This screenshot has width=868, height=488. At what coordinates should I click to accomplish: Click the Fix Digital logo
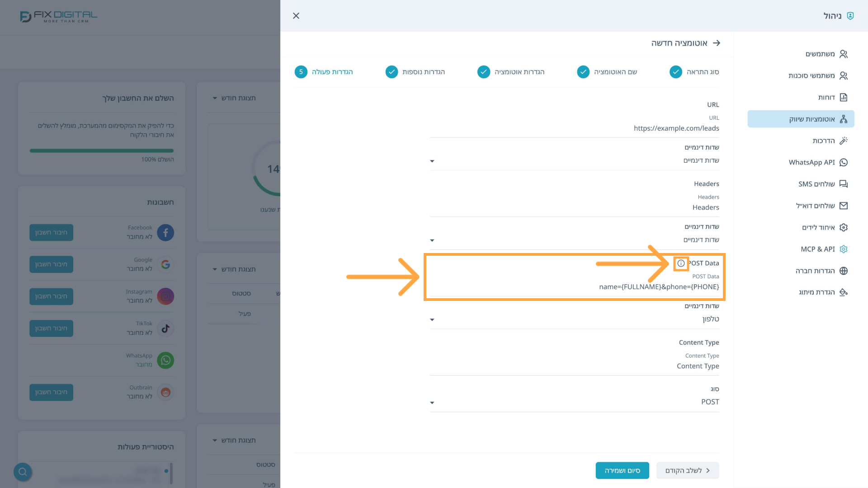coord(59,17)
